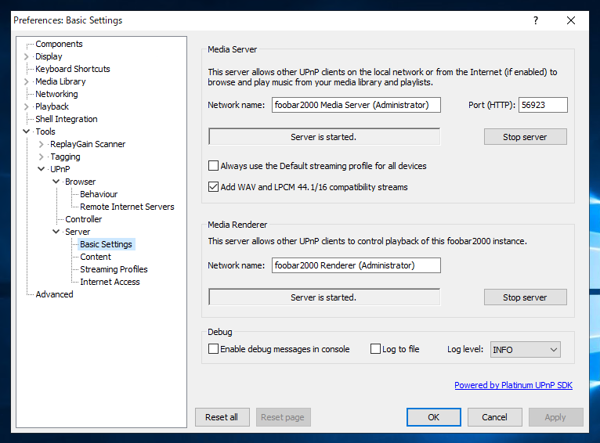Select Internet Access tree item
This screenshot has width=600, height=443.
110,282
